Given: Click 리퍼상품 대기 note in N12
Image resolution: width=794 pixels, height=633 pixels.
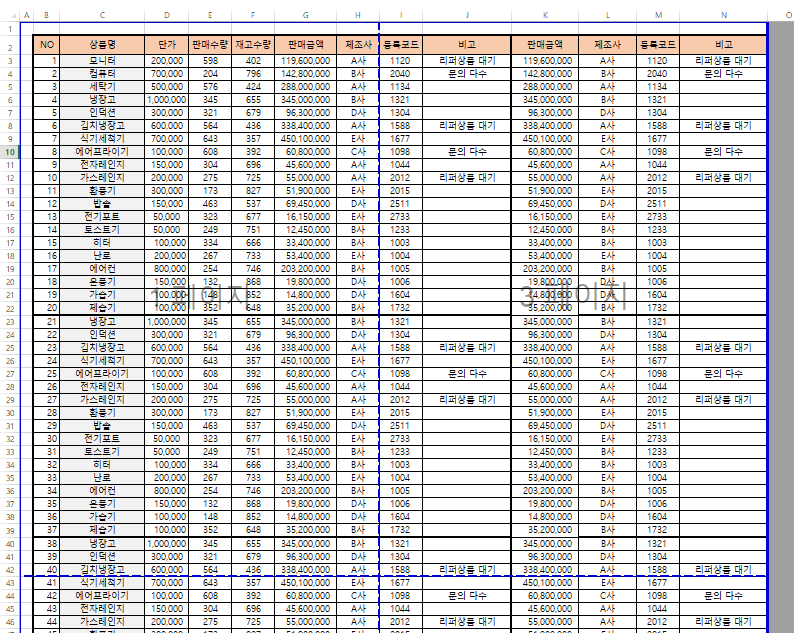Looking at the screenshot, I should point(724,178).
